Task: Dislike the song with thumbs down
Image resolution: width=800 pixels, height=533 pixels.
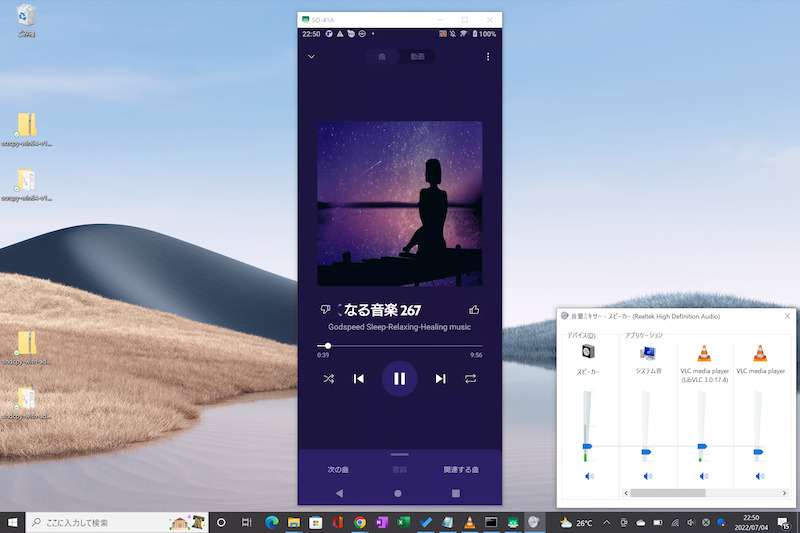Action: coord(324,310)
